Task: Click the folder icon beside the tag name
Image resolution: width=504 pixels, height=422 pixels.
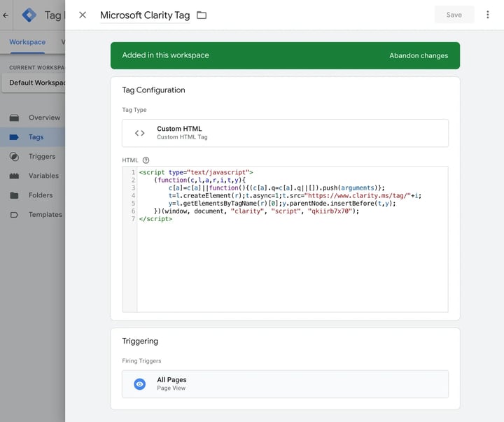Action: coord(202,15)
